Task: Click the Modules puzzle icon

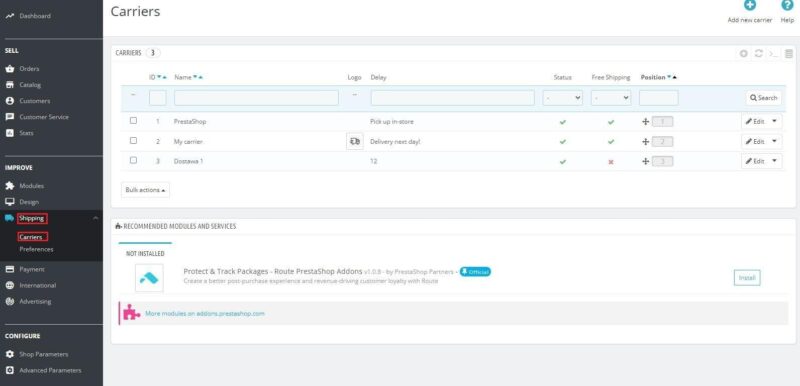Action: click(x=9, y=186)
